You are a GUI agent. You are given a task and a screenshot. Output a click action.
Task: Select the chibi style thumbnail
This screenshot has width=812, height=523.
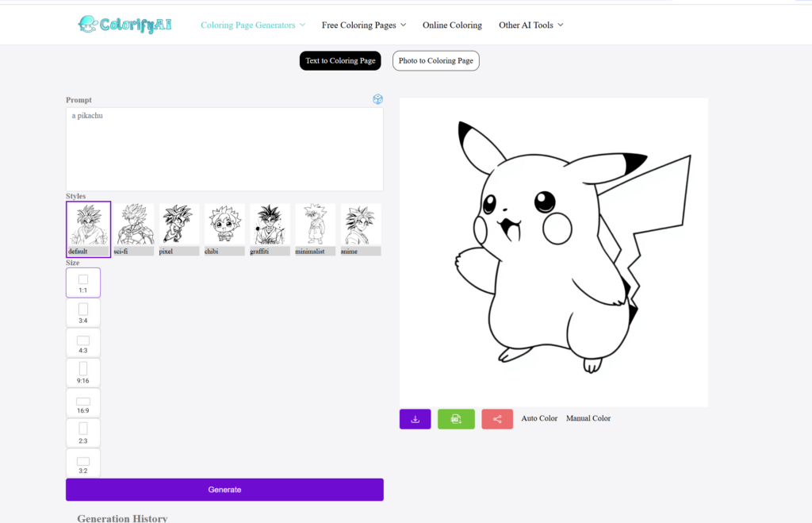point(224,229)
